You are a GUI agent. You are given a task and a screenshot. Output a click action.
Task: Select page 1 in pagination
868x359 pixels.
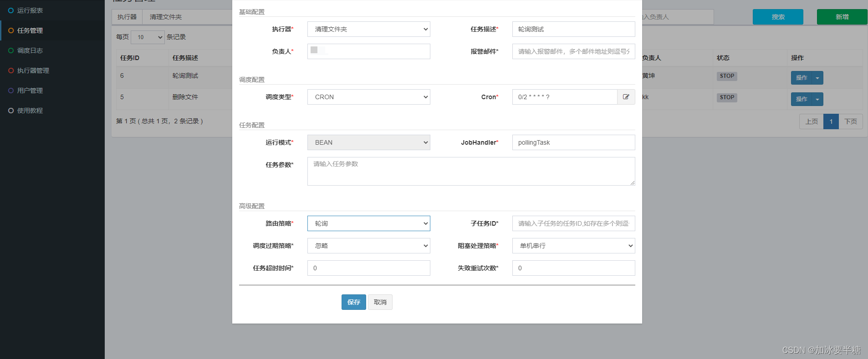831,121
